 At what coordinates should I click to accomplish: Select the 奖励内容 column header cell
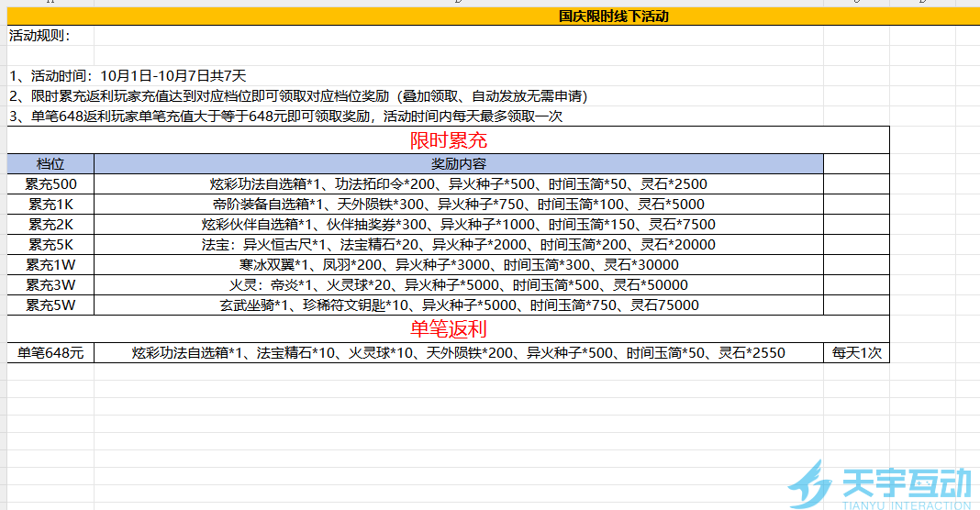[x=458, y=163]
